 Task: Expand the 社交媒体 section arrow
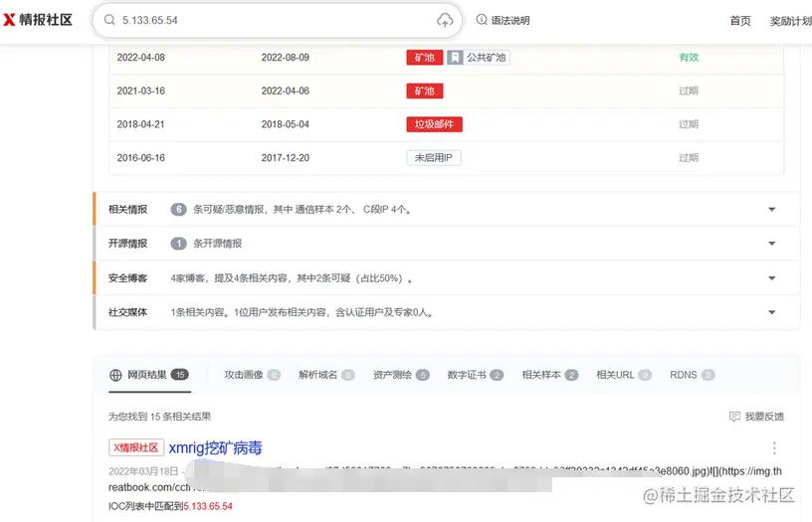(x=771, y=312)
